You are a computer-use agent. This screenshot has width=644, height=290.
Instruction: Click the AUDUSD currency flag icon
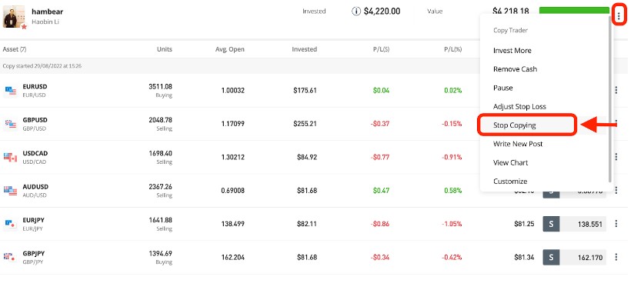tap(10, 191)
